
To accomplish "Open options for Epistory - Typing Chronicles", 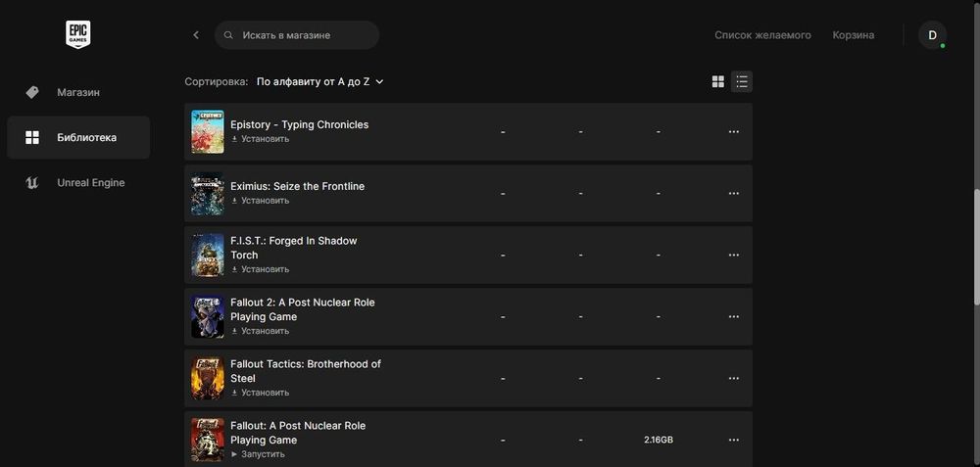I will 733,132.
